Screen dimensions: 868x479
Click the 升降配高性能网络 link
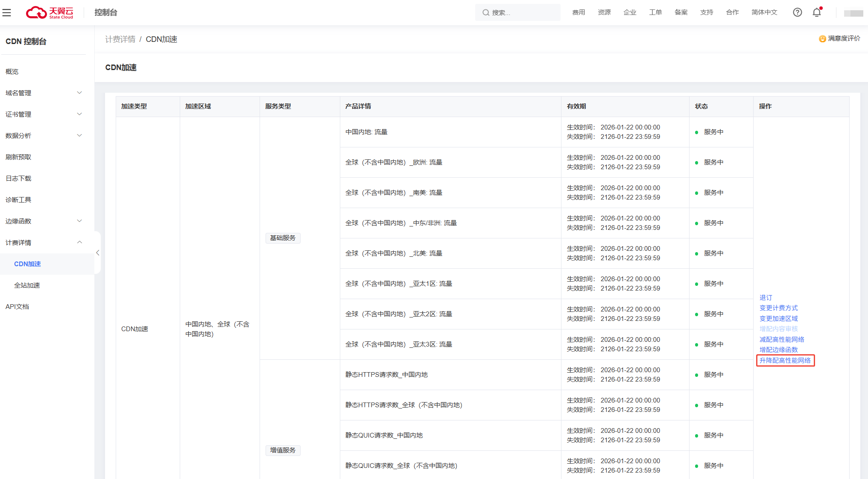tap(785, 360)
